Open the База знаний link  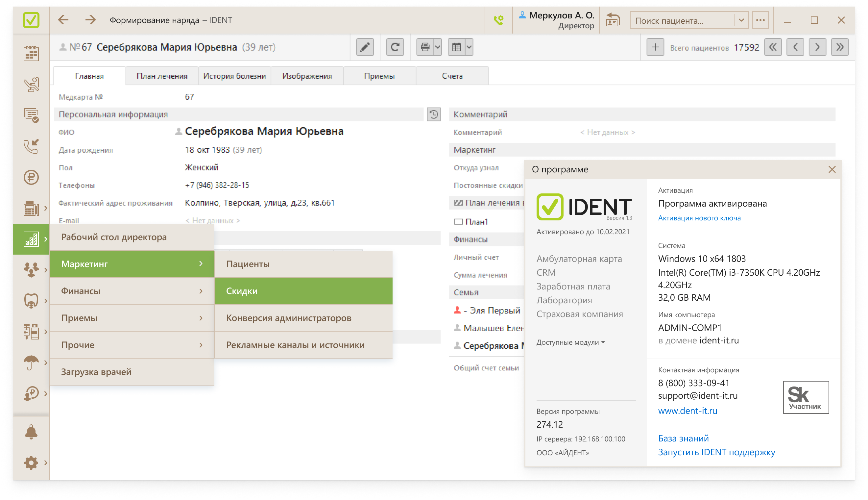683,438
